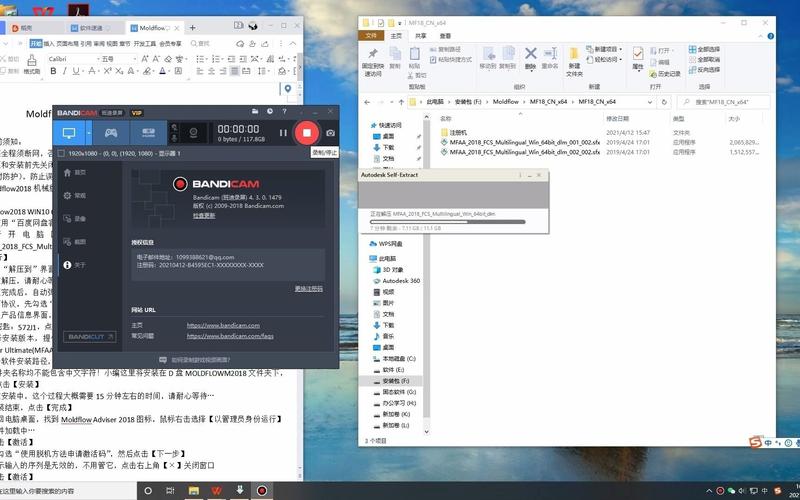Open the Insert menu tab in WPS
800x500 pixels.
(49, 44)
